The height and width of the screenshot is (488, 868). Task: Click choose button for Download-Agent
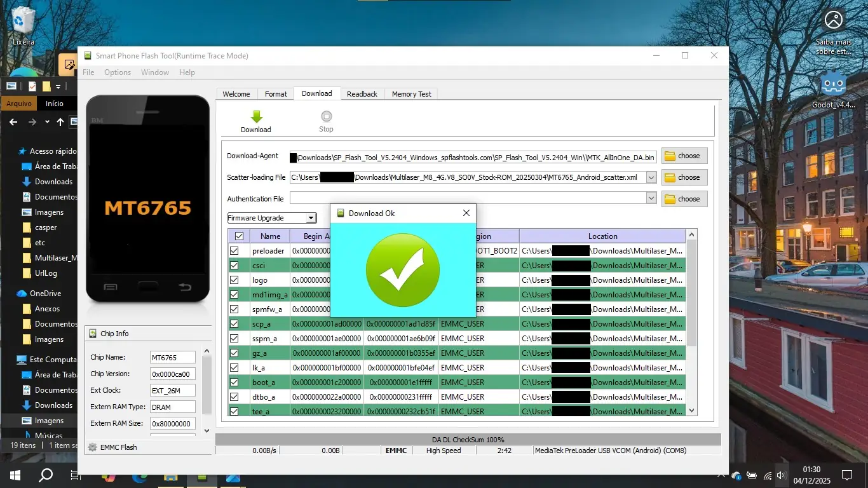[684, 156]
